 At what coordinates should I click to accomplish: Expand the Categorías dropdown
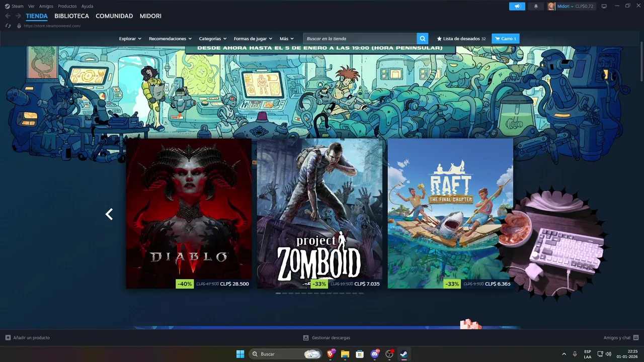213,39
